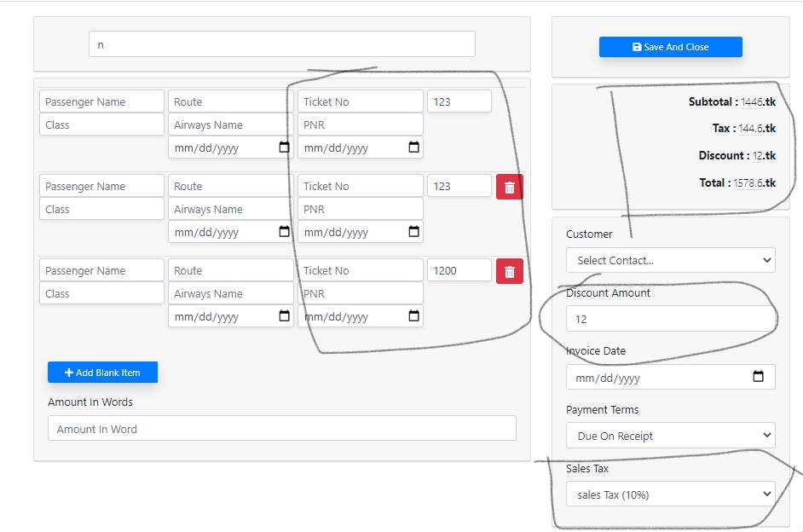Click the first row Passenger Name field
The width and height of the screenshot is (803, 532).
click(101, 101)
